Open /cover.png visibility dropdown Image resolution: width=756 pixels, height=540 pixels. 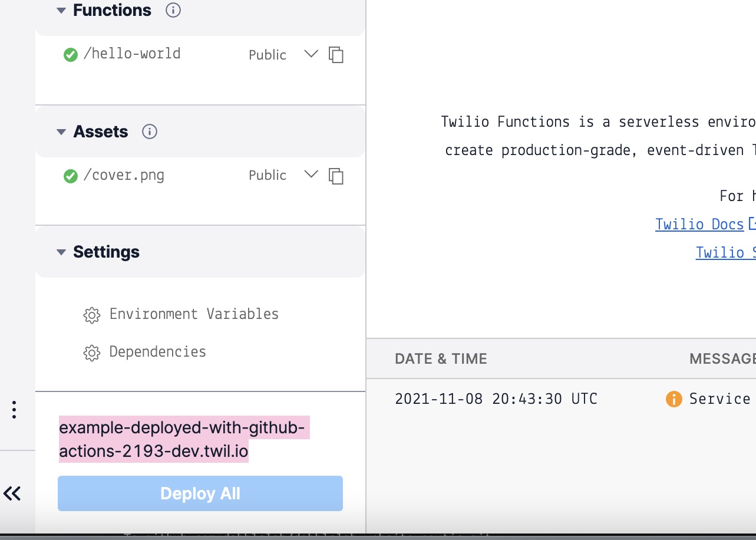(311, 174)
